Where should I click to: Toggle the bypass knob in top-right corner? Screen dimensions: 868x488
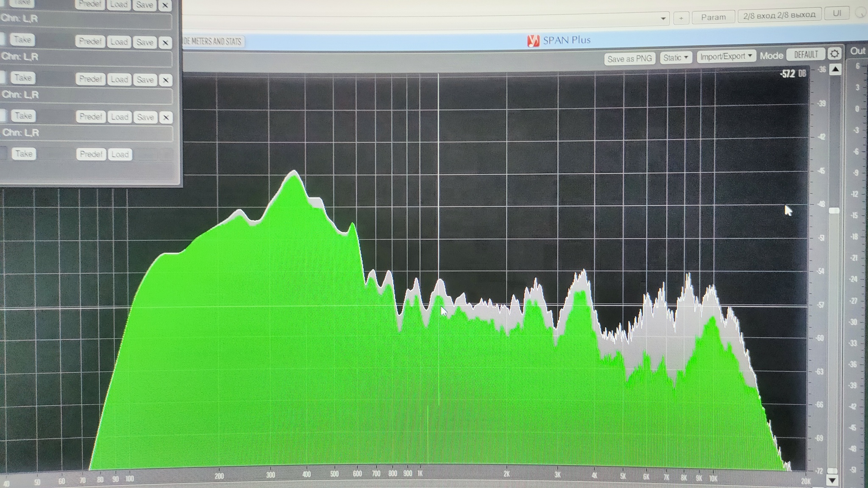point(860,13)
